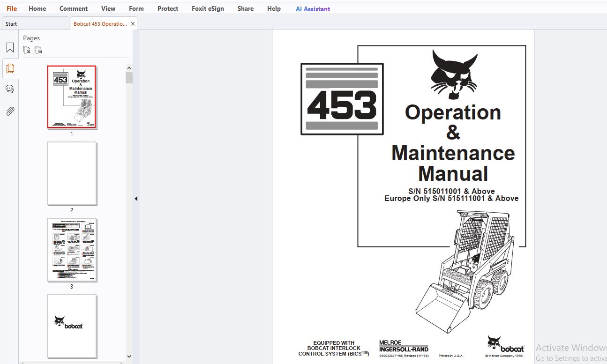Open the Comments panel icon
The height and width of the screenshot is (364, 607).
coord(10,89)
